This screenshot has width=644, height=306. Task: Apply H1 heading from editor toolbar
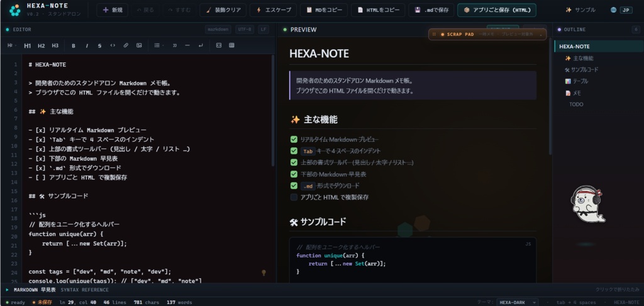point(27,46)
